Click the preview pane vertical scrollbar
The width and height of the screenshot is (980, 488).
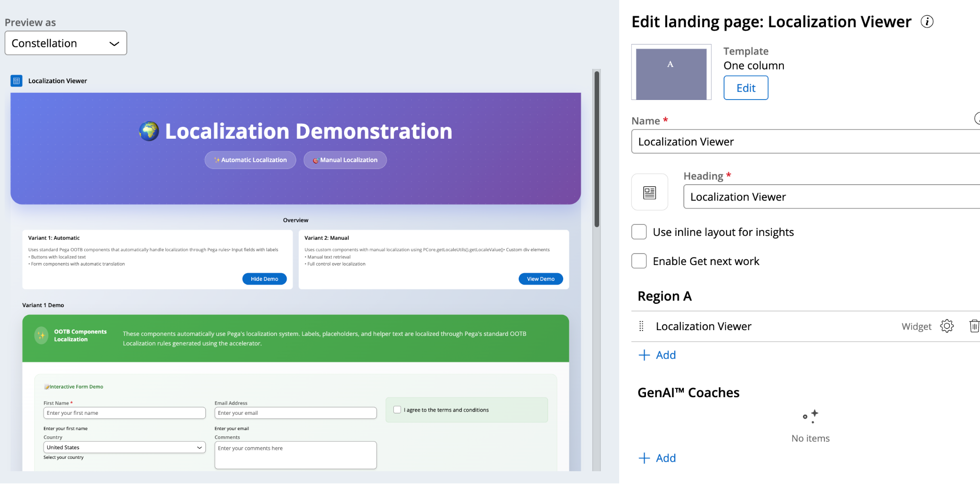coord(596,149)
